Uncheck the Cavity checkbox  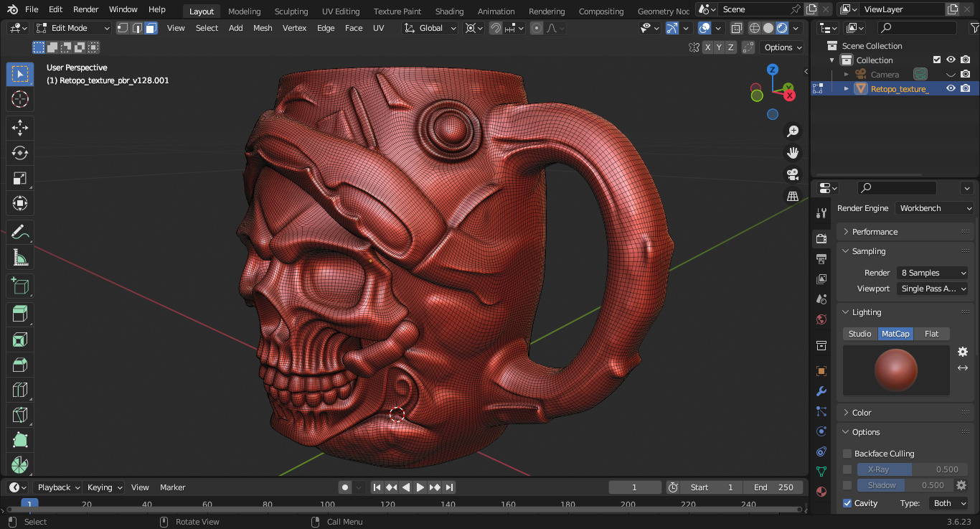click(x=847, y=503)
